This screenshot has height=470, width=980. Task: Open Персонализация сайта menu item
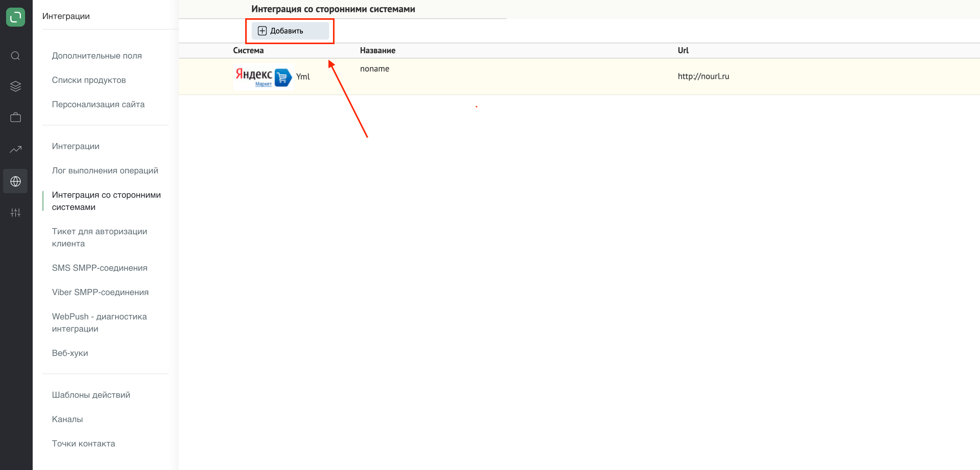(98, 104)
